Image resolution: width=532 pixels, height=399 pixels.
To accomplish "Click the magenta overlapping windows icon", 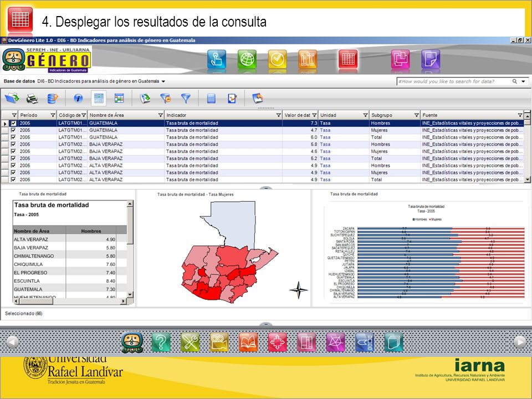I will 400,59.
